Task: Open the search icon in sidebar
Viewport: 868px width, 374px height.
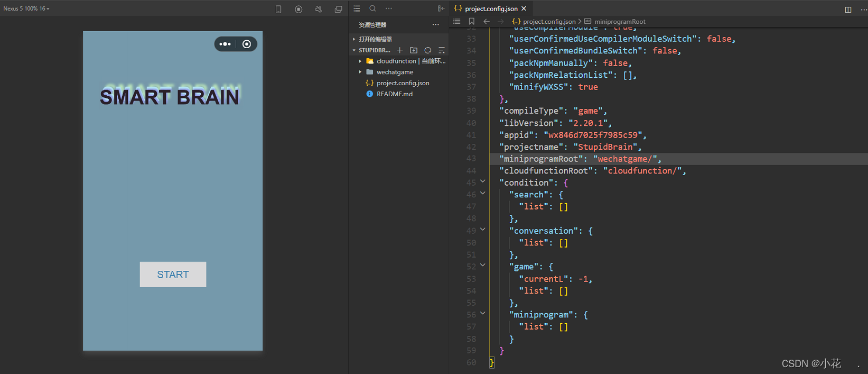Action: [372, 8]
